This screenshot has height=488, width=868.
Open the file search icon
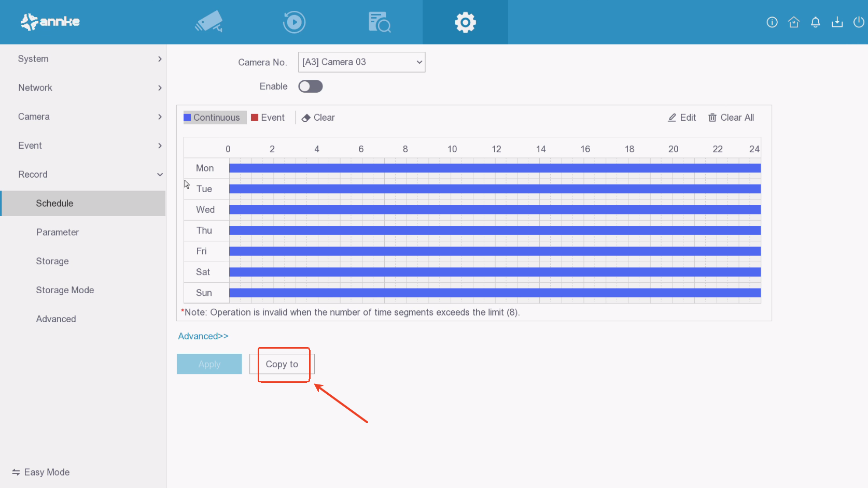(380, 22)
